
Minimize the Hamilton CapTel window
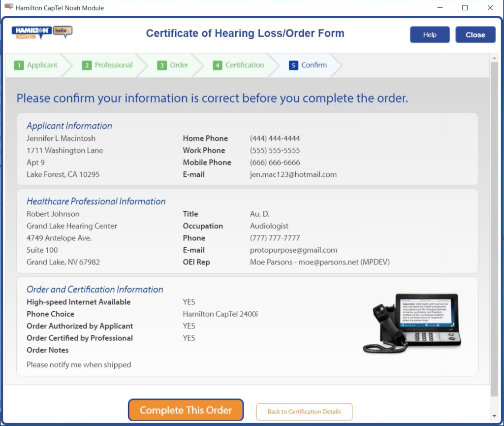[440, 8]
